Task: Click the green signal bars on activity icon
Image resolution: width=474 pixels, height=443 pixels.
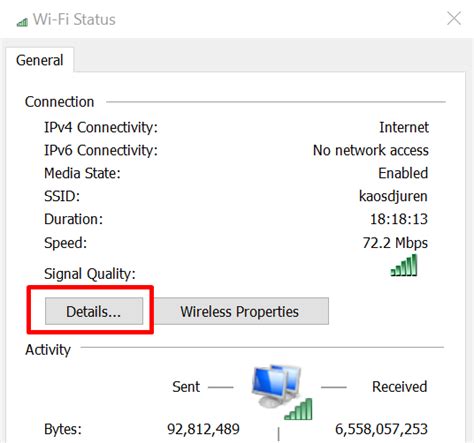Action: (x=299, y=409)
